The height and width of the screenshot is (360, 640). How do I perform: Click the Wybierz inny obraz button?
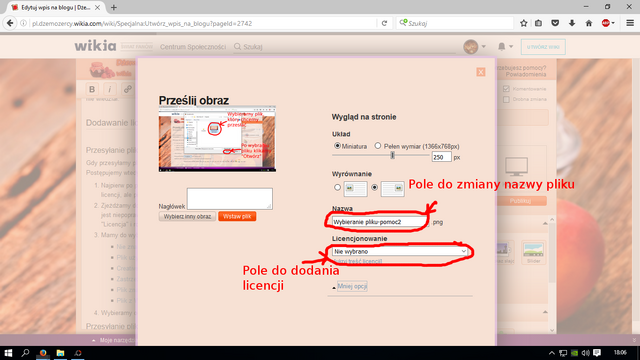pos(187,216)
